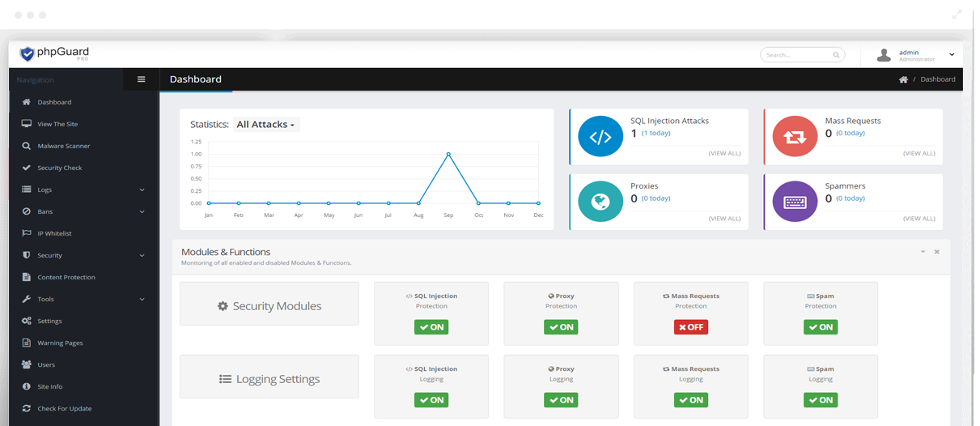Open the admin account dropdown arrow
This screenshot has height=426, width=980.
[x=952, y=54]
